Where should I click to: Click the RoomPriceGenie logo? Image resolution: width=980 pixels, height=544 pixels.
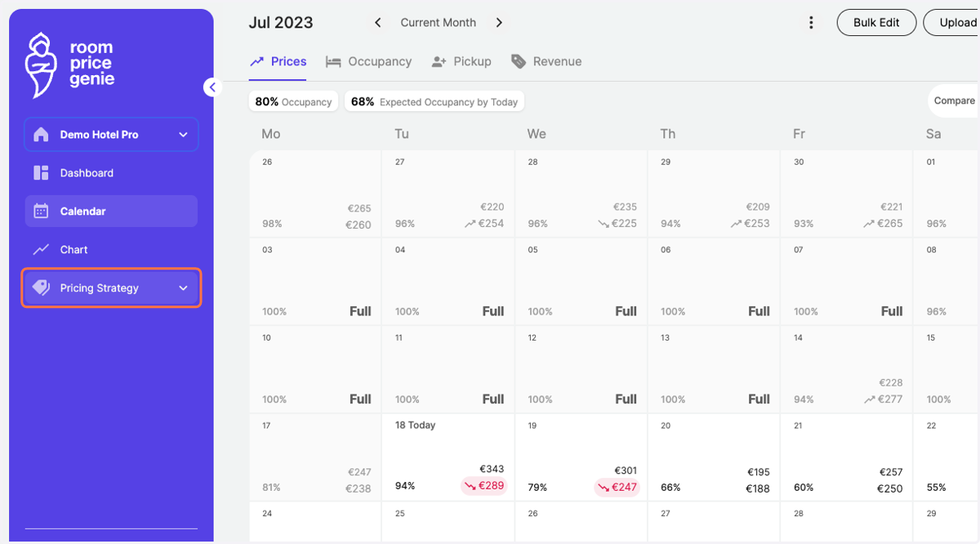69,65
